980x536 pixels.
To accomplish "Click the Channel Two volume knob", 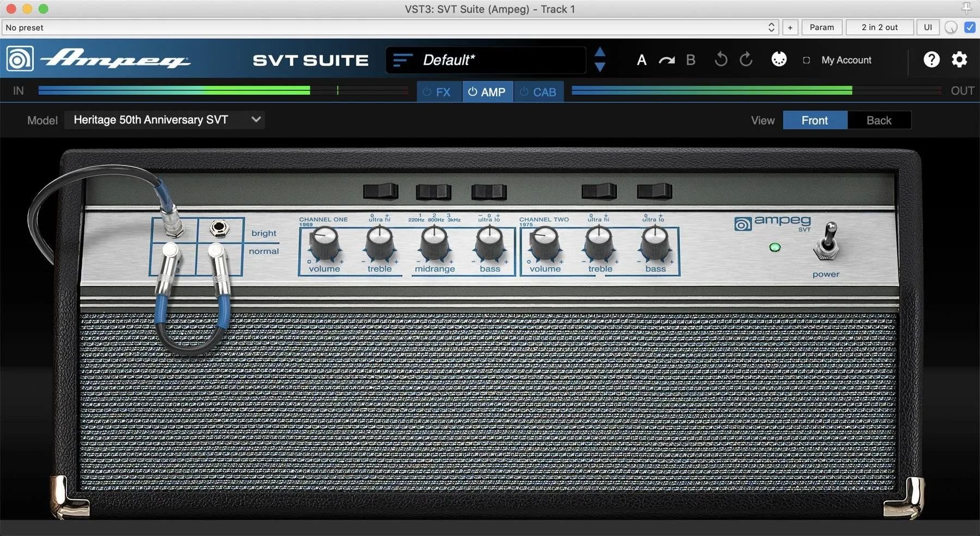I will (x=544, y=243).
